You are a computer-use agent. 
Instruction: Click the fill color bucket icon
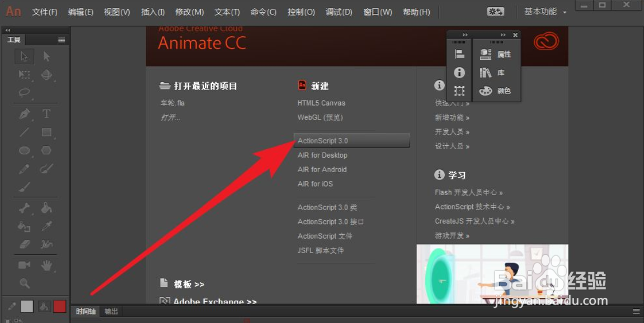click(x=44, y=306)
